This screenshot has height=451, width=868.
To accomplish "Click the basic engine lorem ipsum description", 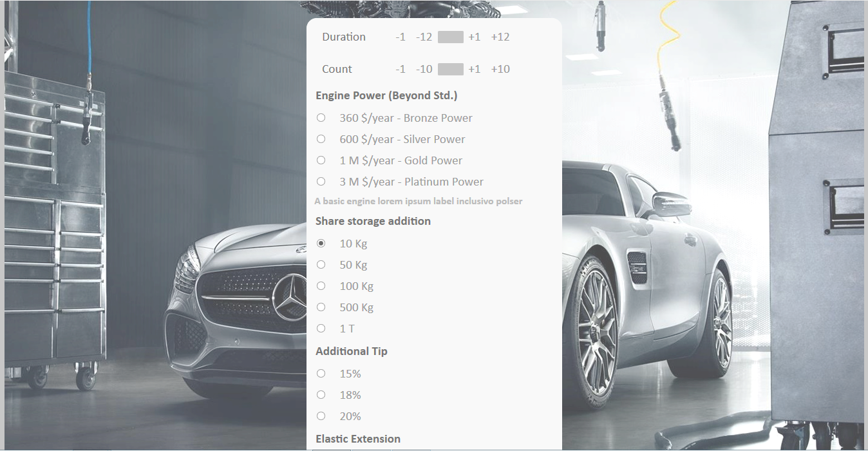I will (x=419, y=201).
